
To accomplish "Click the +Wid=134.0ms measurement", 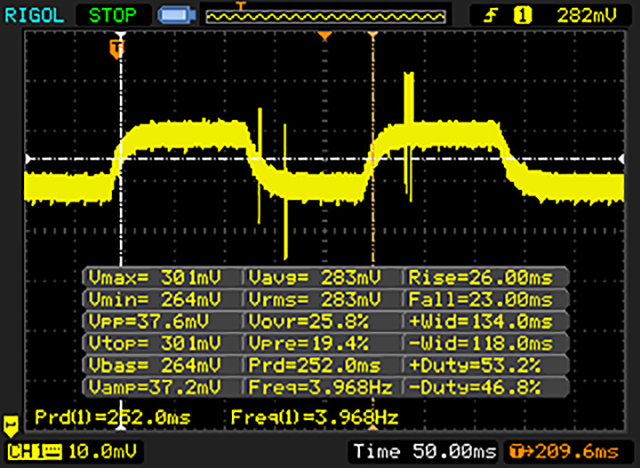I will [x=480, y=322].
